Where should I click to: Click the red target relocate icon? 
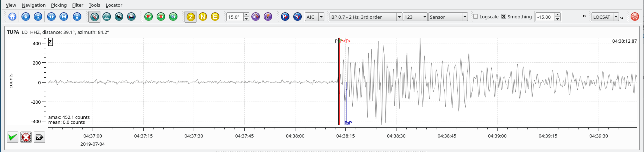(x=635, y=17)
